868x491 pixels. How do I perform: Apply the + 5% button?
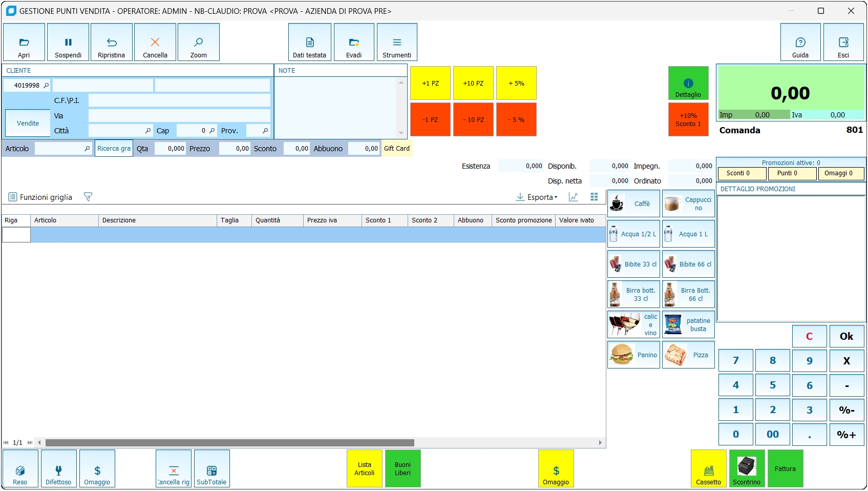pos(516,83)
